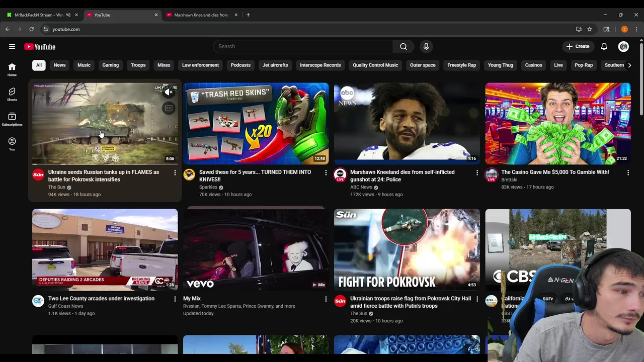Select the All filter chip
644x362 pixels.
pos(39,65)
